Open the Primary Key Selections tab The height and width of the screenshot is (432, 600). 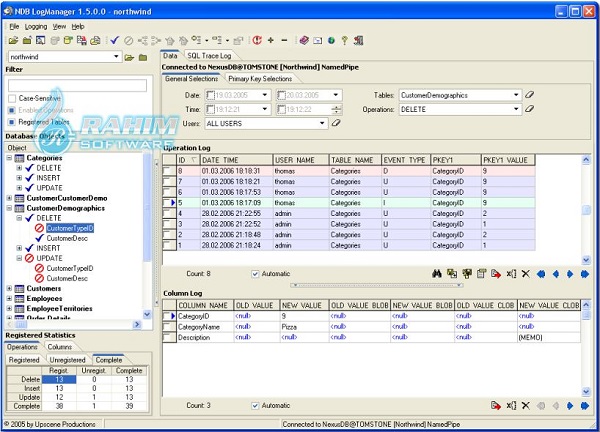tap(260, 78)
